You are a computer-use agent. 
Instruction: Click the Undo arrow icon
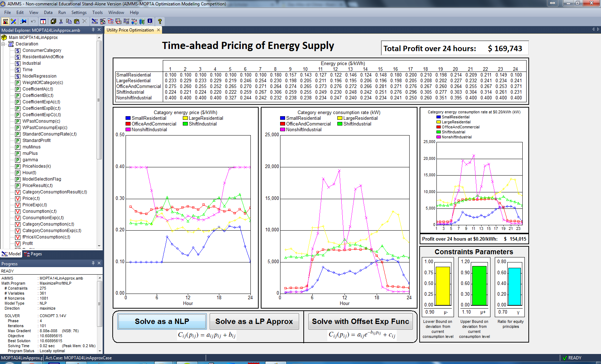click(33, 21)
